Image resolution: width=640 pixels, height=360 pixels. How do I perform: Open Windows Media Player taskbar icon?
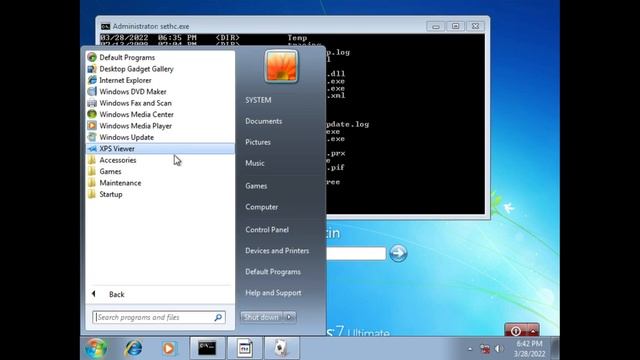click(x=169, y=348)
